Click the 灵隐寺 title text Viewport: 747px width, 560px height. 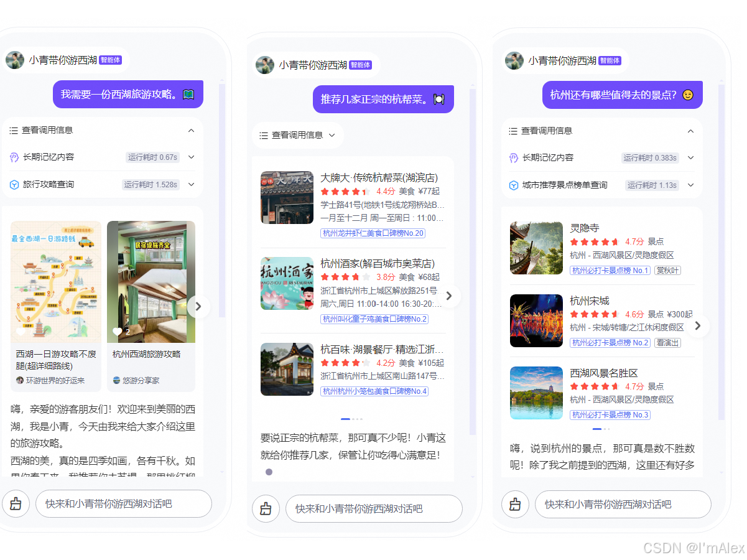[x=585, y=228]
